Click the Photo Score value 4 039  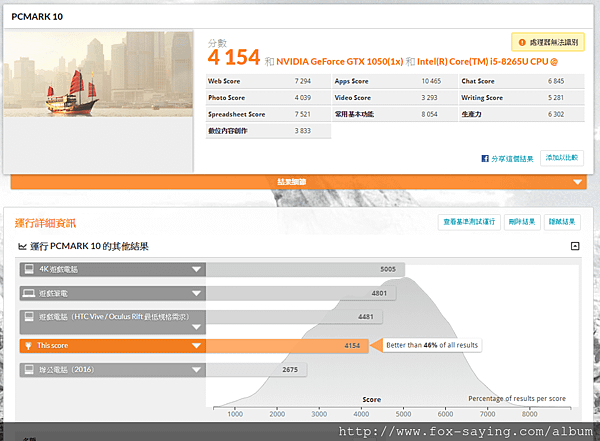tap(303, 98)
